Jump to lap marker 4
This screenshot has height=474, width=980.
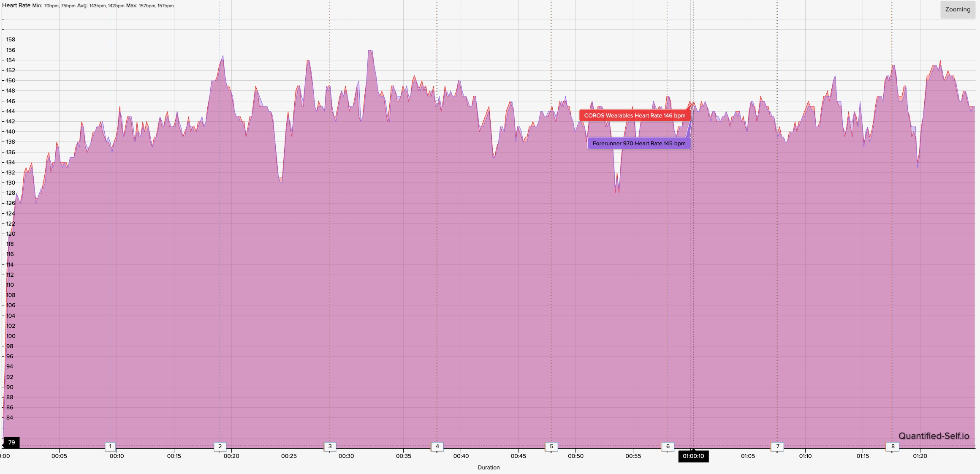437,446
